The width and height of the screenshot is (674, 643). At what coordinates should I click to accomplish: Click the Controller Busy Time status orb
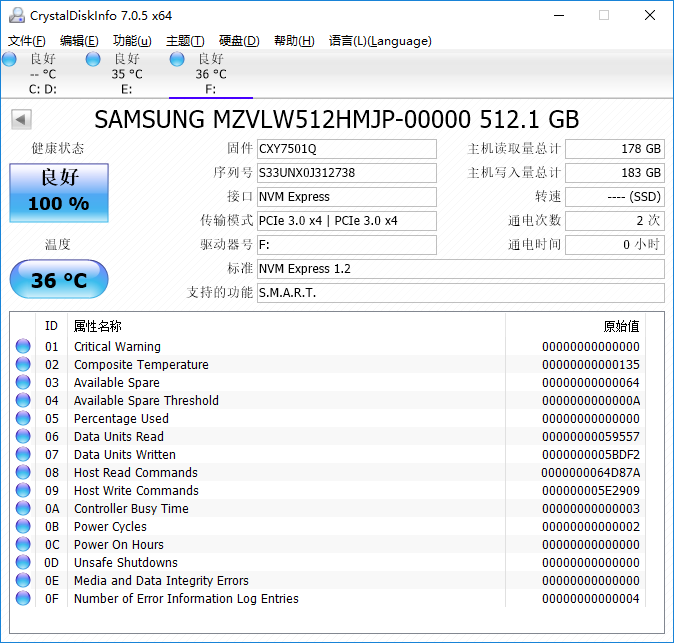point(23,508)
